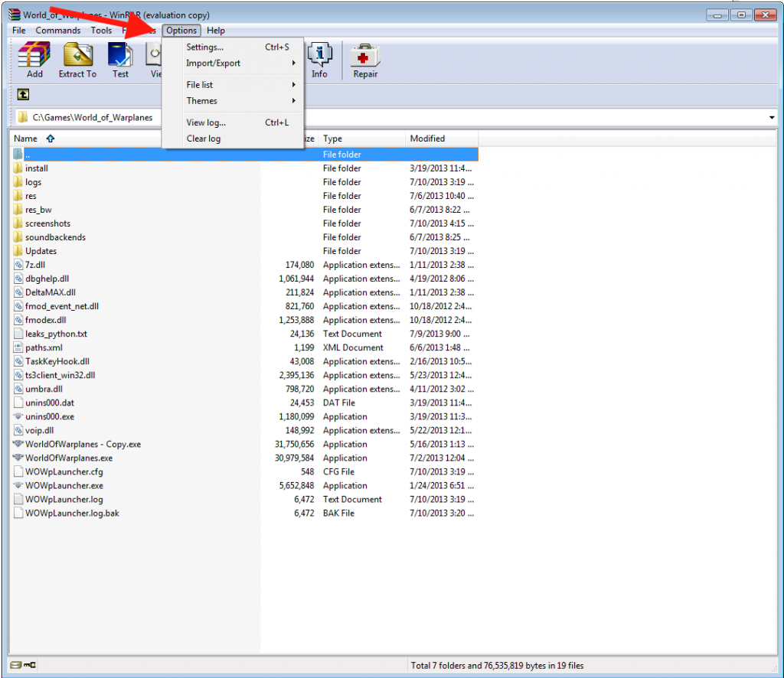The image size is (784, 678).
Task: Click the 7z.dll file icon
Action: (x=18, y=265)
